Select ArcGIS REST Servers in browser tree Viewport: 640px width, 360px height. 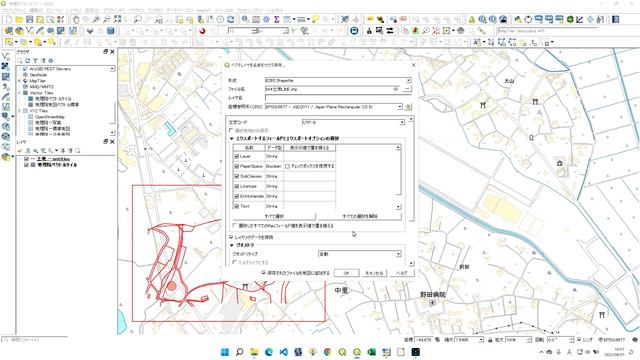[x=46, y=69]
